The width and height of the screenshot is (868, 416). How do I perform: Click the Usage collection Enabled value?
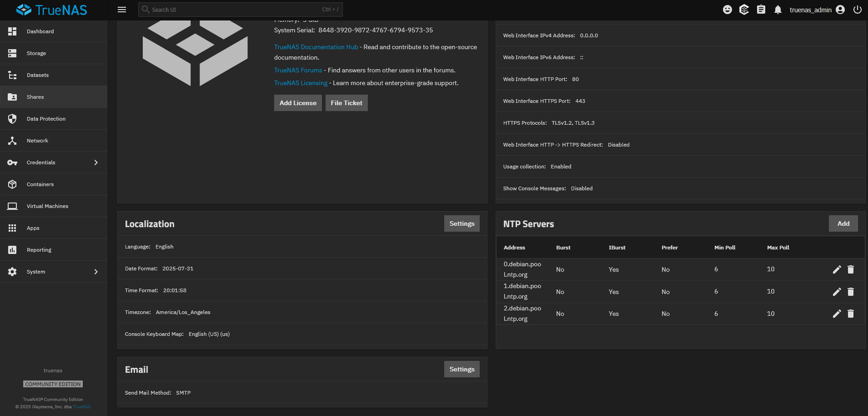561,167
